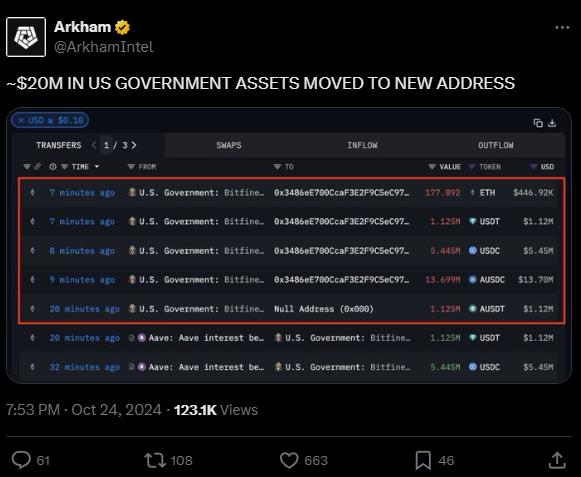Open the Arkham profile avatar

[26, 37]
